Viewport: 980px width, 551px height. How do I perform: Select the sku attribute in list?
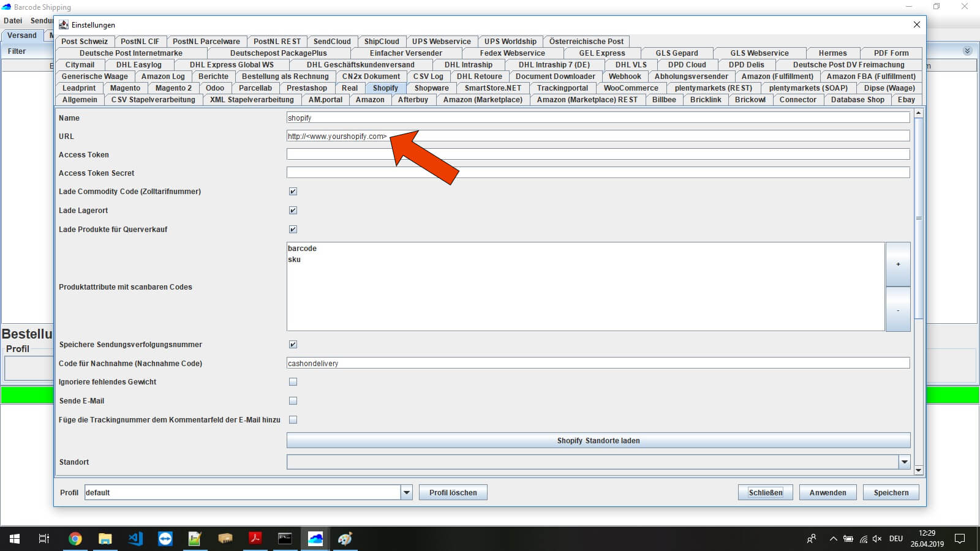(x=294, y=260)
